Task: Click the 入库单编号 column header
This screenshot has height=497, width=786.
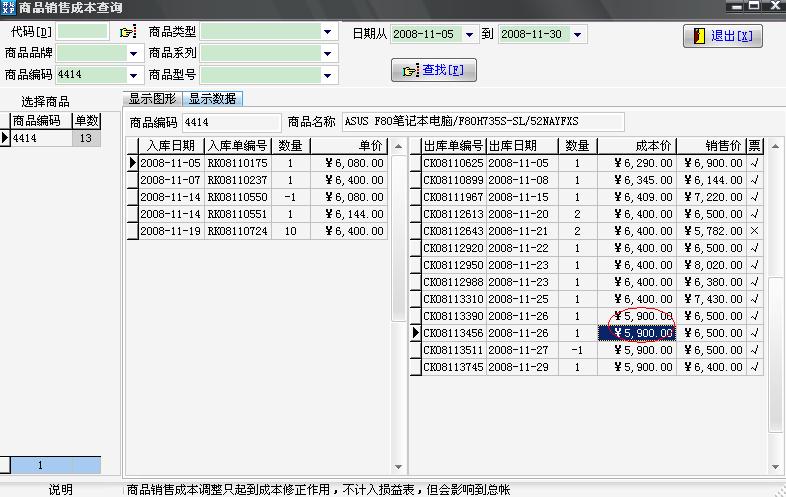Action: (x=238, y=146)
